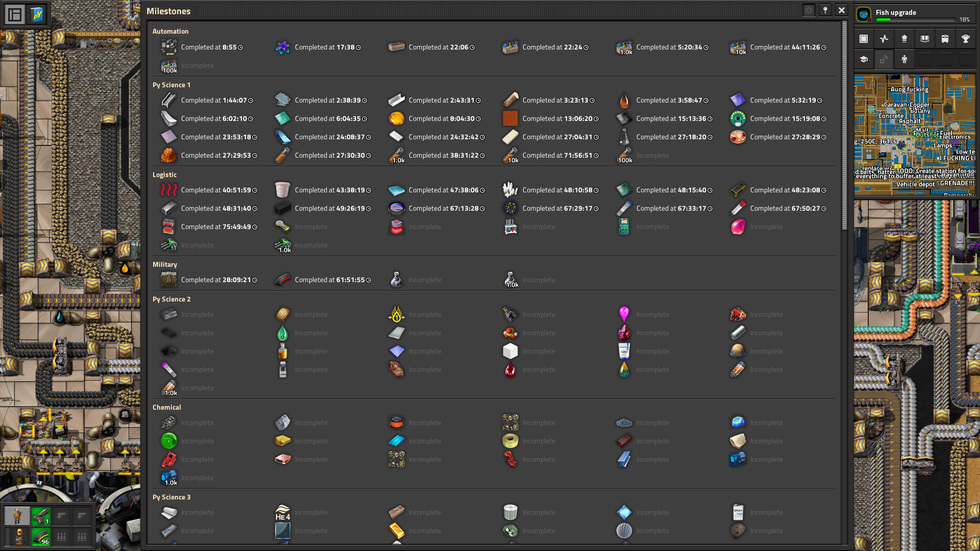This screenshot has width=980, height=551.
Task: Toggle the trophy Milestones shortcut
Action: click(x=966, y=39)
